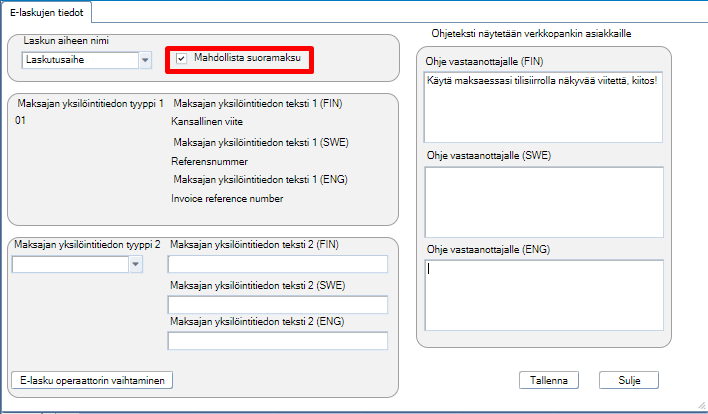
Task: Switch to E-laskujen tiedot tab
Action: [x=47, y=13]
